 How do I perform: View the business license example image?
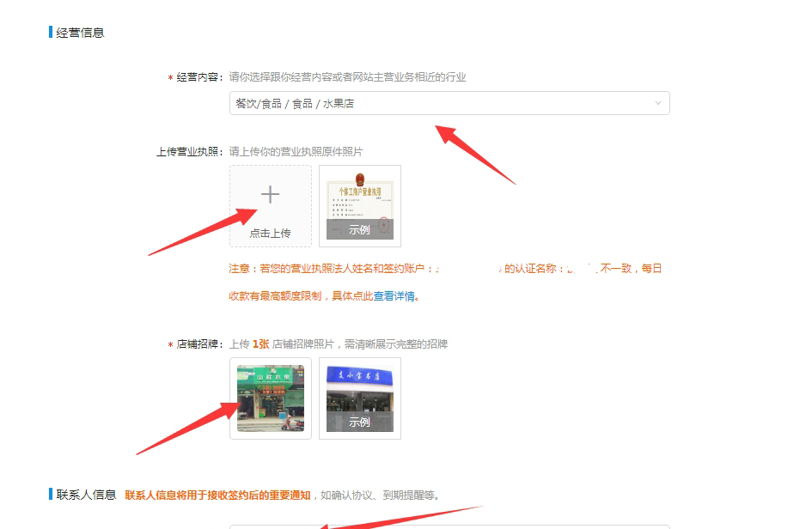pyautogui.click(x=359, y=199)
